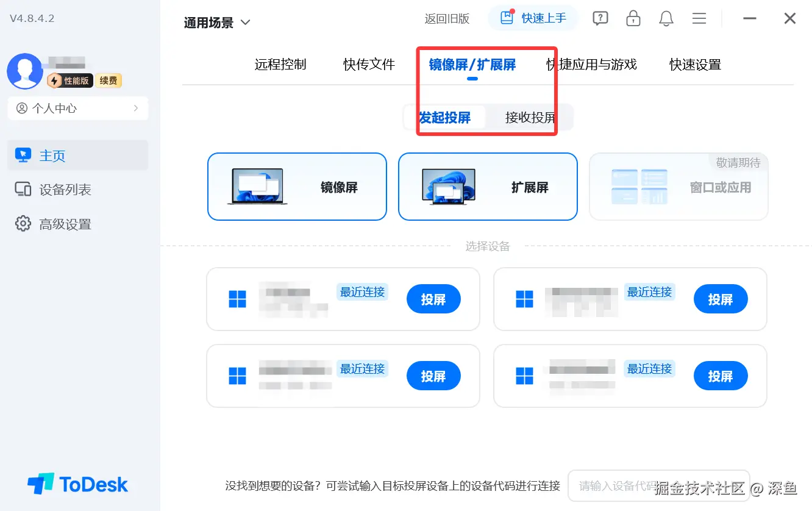Click the 设备列表 devices icon
This screenshot has height=511, width=812.
(23, 190)
